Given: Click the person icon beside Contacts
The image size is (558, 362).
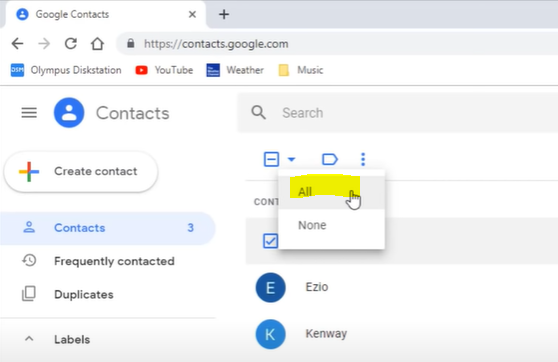Looking at the screenshot, I should [29, 227].
